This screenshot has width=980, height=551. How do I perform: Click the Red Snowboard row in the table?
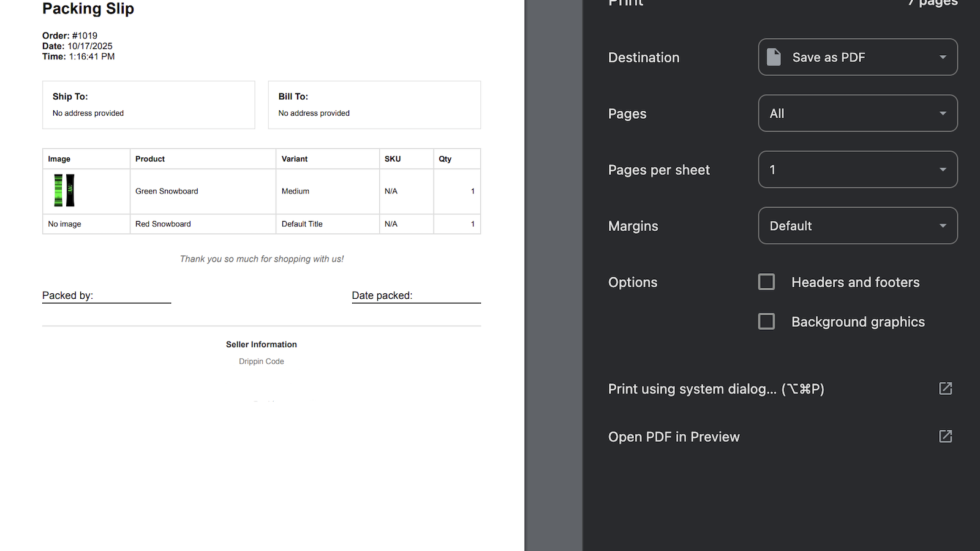(x=163, y=224)
